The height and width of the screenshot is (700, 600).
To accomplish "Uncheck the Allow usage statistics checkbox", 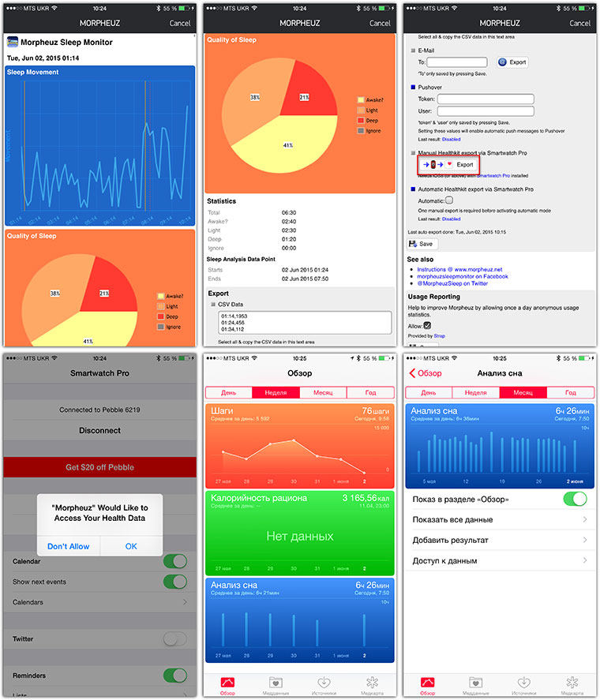I will pos(427,325).
